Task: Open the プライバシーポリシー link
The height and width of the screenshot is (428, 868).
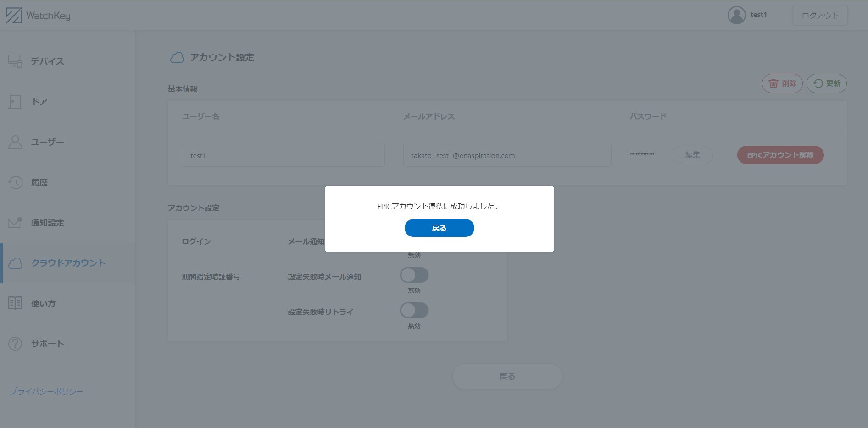Action: [x=46, y=391]
